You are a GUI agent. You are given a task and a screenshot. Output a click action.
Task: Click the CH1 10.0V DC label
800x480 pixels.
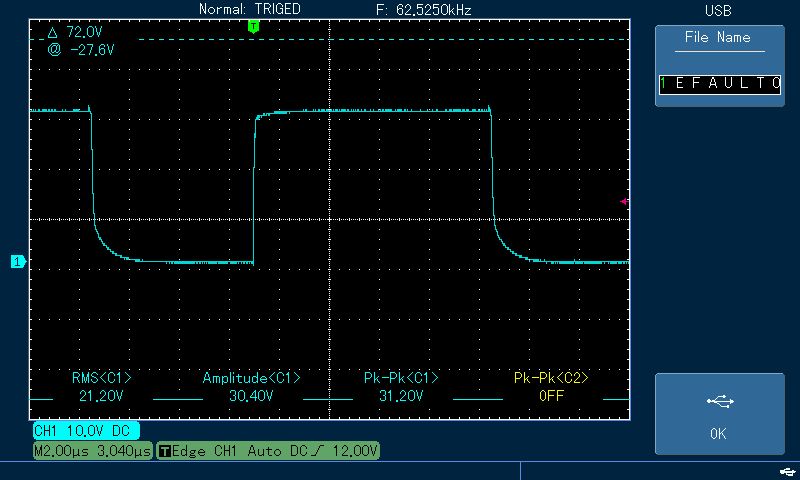coord(84,431)
